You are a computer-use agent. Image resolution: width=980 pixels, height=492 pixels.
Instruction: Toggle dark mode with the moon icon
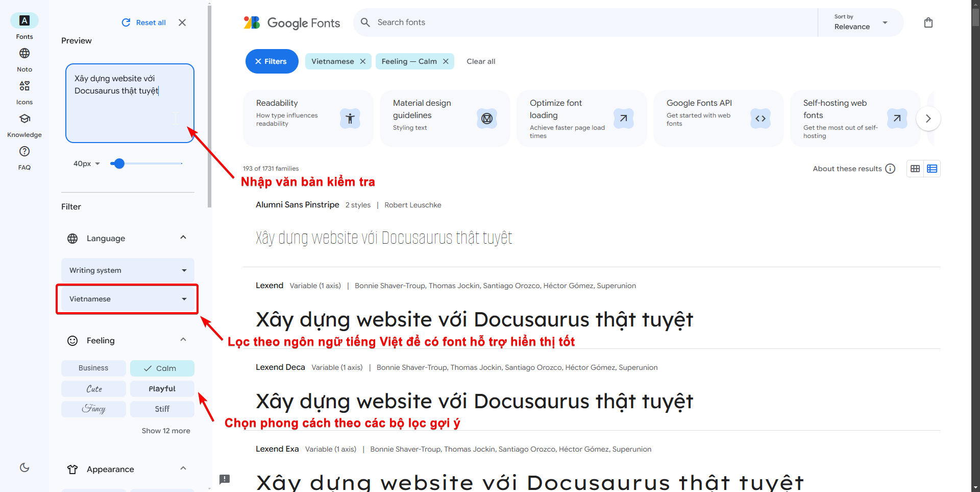point(24,467)
